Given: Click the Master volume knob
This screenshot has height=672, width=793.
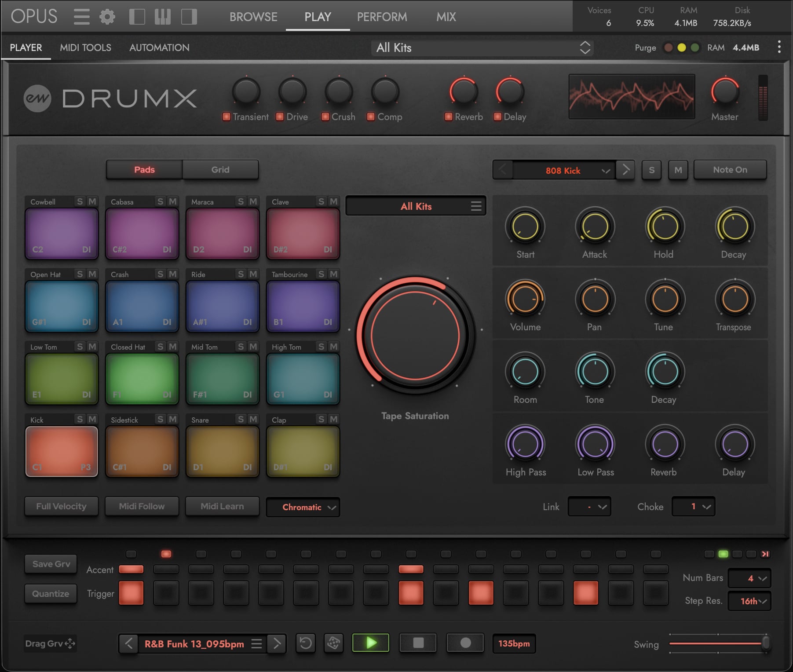Looking at the screenshot, I should [725, 92].
